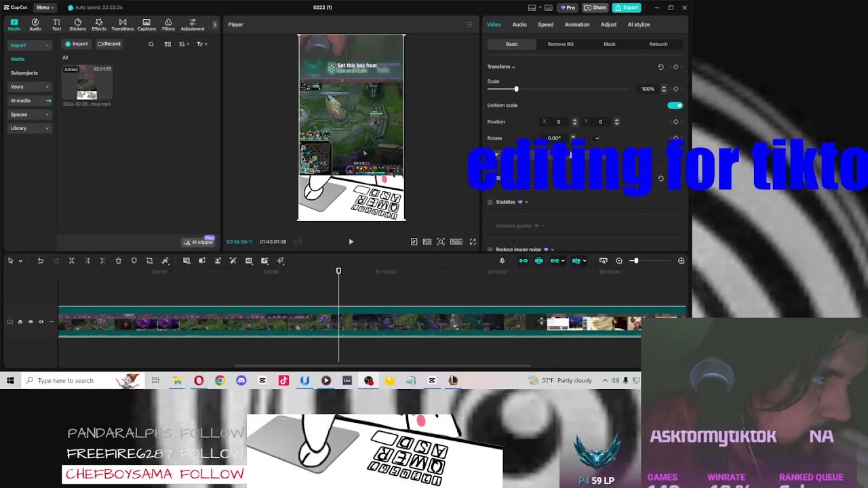
Task: Enable the Stabilize checkbox
Action: [x=490, y=202]
